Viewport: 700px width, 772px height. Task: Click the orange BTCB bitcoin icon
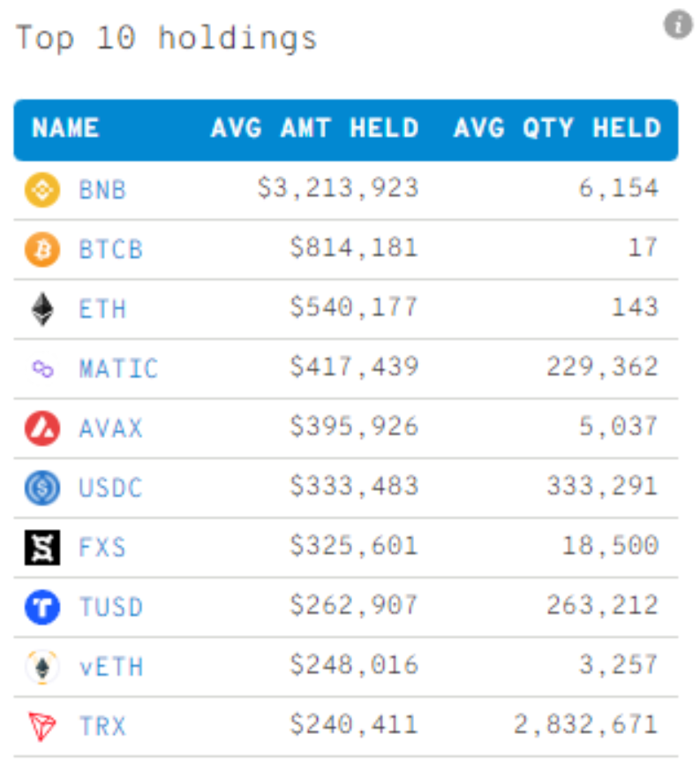pos(42,249)
